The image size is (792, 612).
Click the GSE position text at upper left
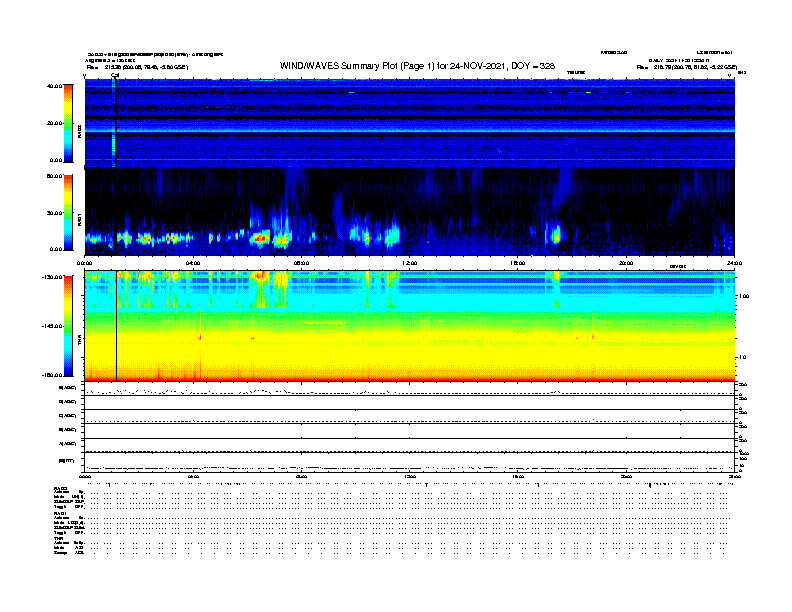[137, 67]
